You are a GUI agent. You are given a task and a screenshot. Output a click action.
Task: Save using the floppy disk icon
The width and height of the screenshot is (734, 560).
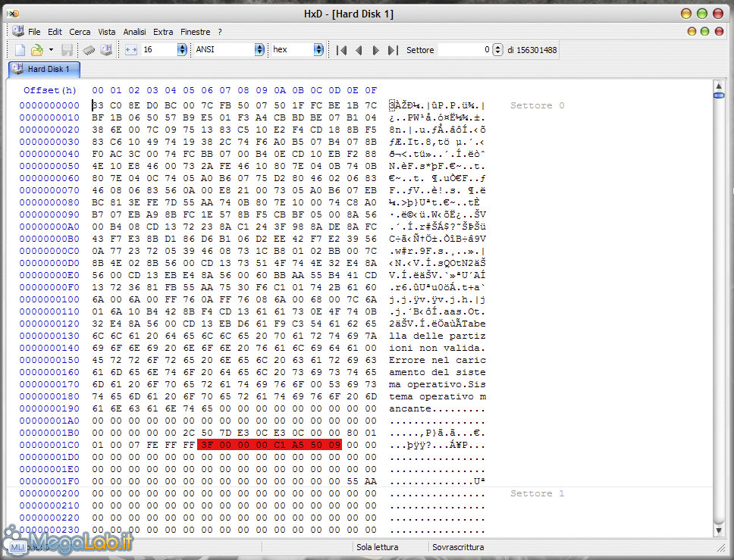(x=67, y=49)
